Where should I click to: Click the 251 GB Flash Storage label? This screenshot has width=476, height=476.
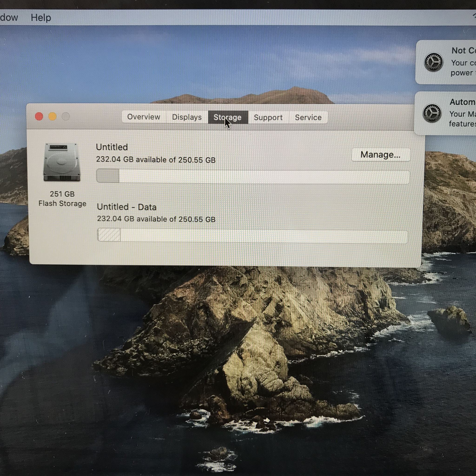pos(62,198)
